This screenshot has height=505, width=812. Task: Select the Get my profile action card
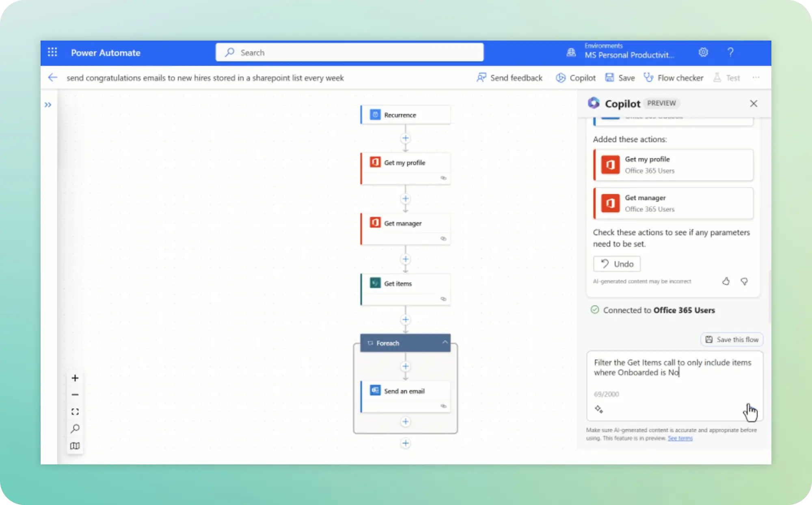click(406, 168)
